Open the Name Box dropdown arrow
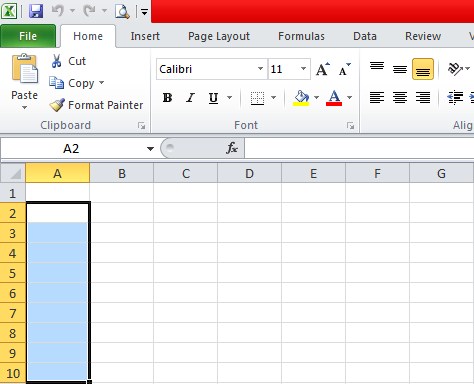Screen dimensions: 474x384 click(x=150, y=149)
